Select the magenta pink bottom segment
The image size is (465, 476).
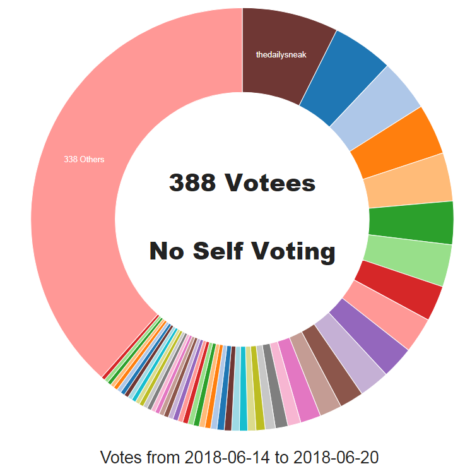point(299,381)
